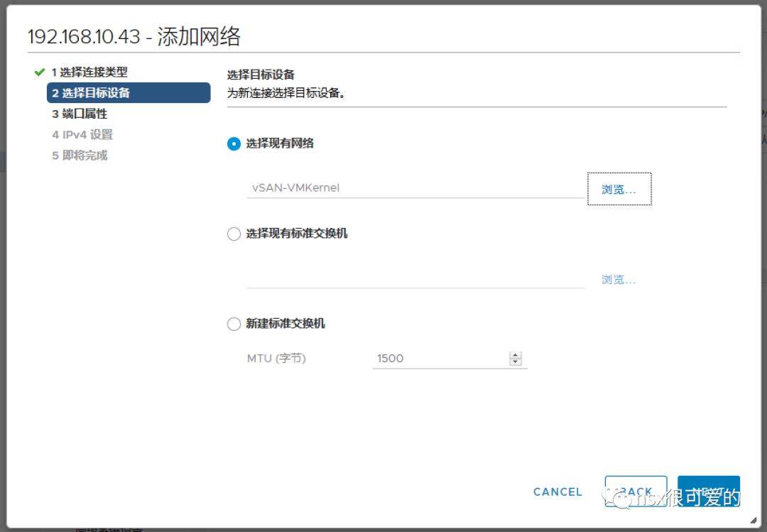Click the vSAN-VMKernel network field
The image size is (767, 532).
point(415,188)
